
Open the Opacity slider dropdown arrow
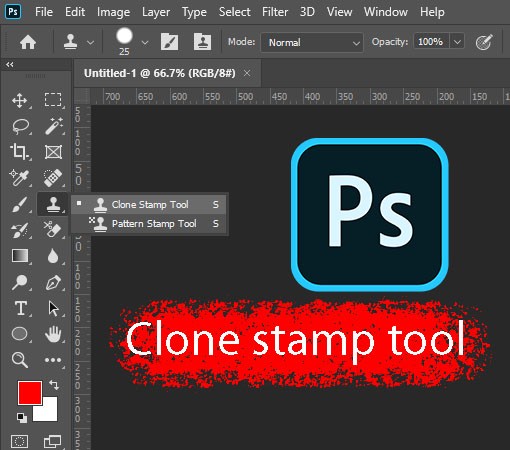[457, 42]
